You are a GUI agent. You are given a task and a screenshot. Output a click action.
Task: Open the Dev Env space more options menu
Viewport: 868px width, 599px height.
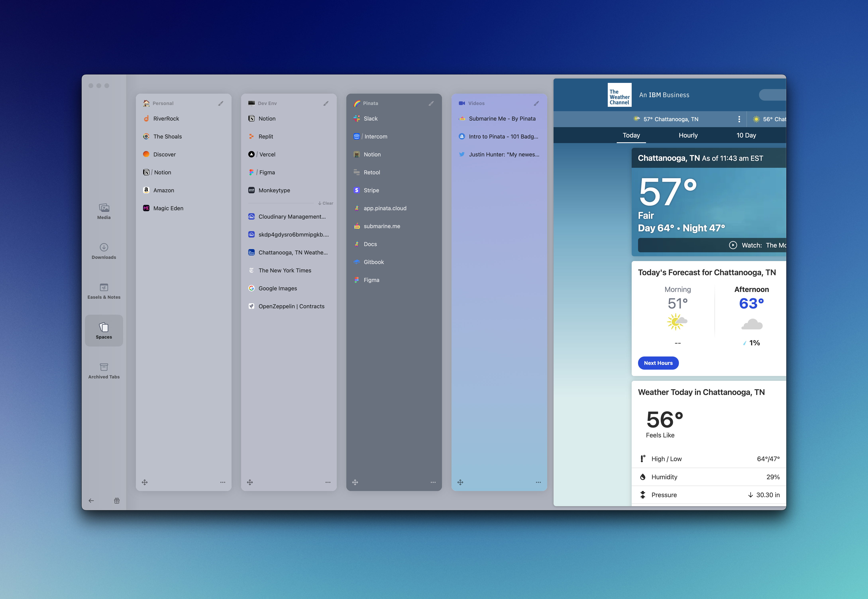328,482
